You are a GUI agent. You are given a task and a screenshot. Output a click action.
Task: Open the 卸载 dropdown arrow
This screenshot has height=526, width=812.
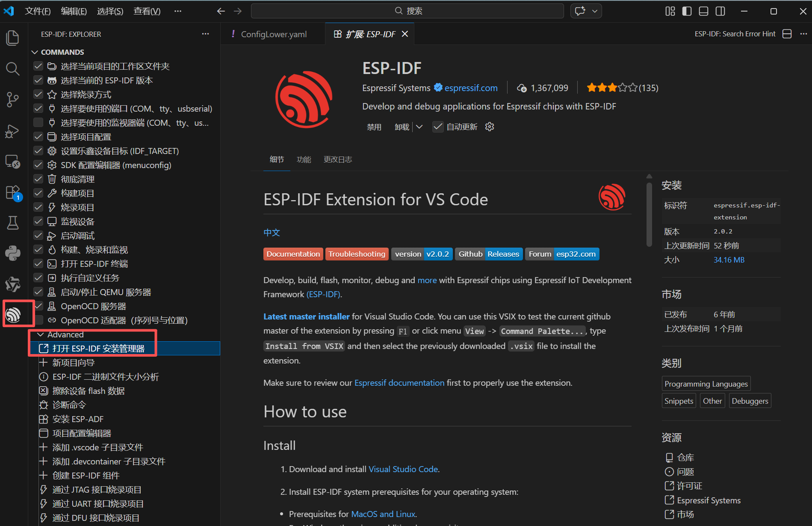click(419, 127)
